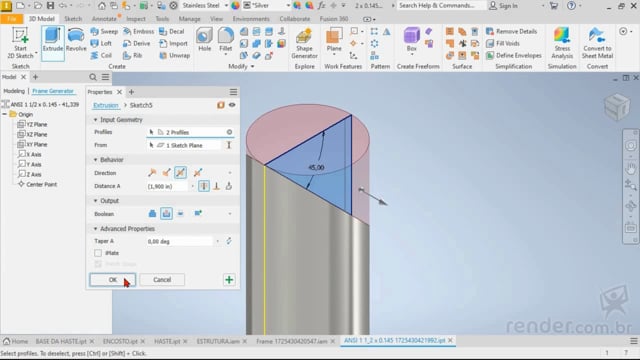Viewport: 640px width, 360px height.
Task: Set direction to Default
Action: pyautogui.click(x=152, y=173)
